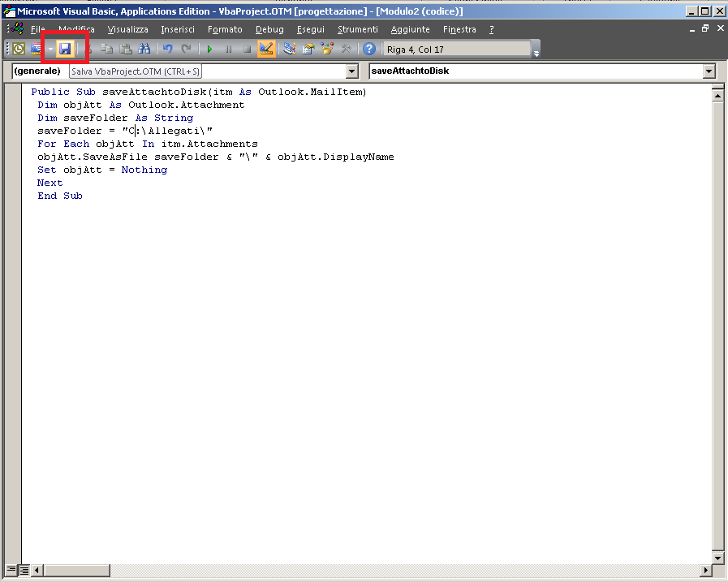Expand the saveAttachtoDisk procedure dropdown
Viewport: 728px width, 582px height.
pos(709,71)
